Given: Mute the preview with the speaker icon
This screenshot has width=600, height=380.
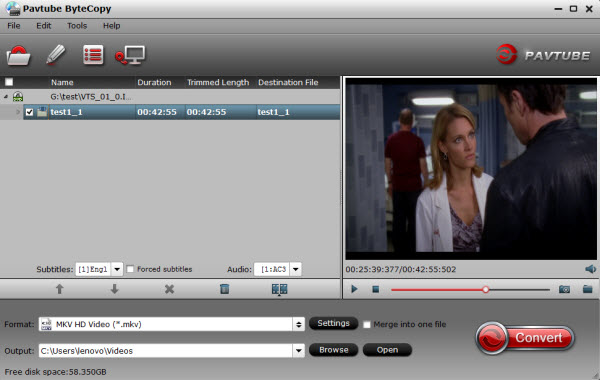Looking at the screenshot, I should (590, 269).
